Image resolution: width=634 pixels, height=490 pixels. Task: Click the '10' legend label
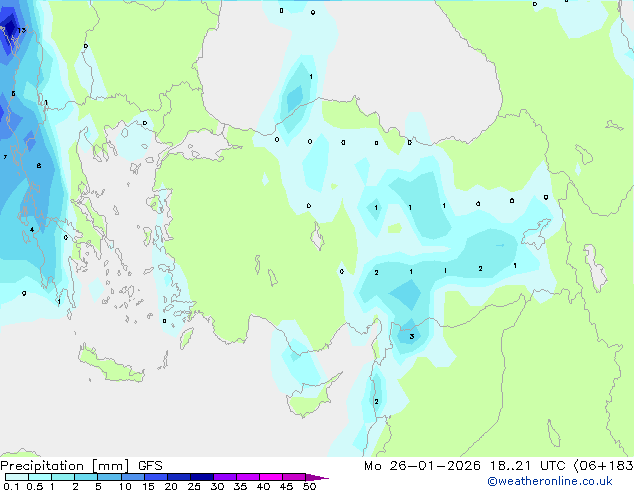click(x=125, y=486)
